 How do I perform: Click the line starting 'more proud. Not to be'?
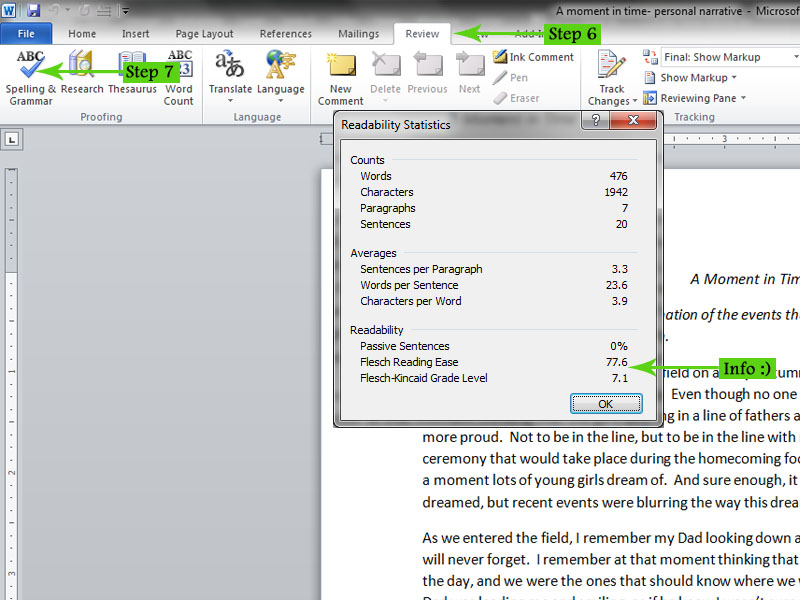click(x=611, y=437)
